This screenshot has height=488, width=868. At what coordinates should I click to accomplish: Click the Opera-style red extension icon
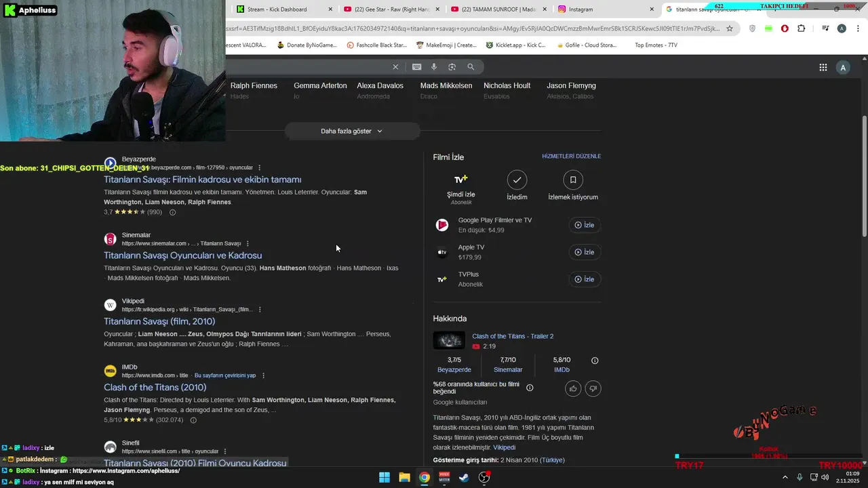coord(785,28)
